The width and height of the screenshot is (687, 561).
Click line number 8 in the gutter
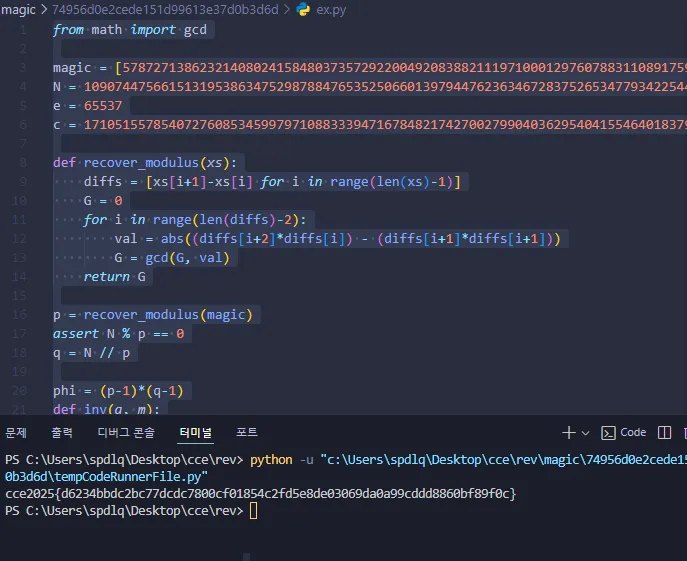click(x=23, y=163)
